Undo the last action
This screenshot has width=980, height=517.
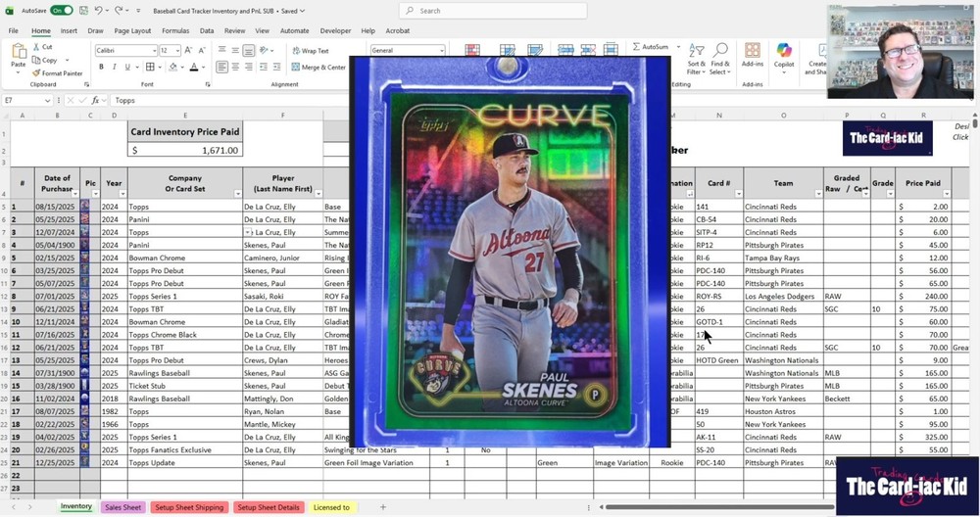pos(99,11)
